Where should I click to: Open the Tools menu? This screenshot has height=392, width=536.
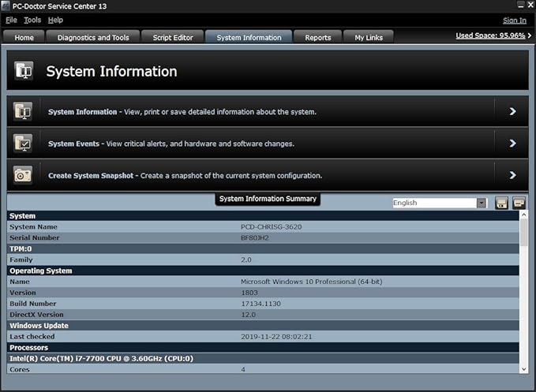point(32,20)
